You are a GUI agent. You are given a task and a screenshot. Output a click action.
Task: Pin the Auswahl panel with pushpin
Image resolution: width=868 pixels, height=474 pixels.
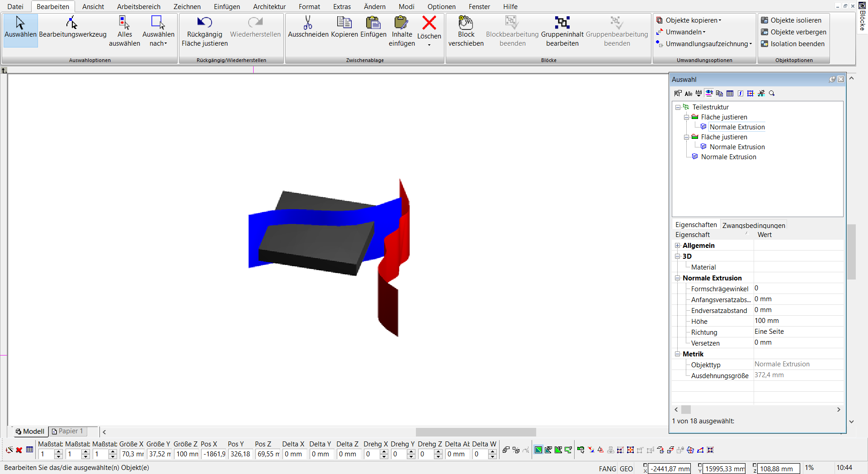(832, 79)
